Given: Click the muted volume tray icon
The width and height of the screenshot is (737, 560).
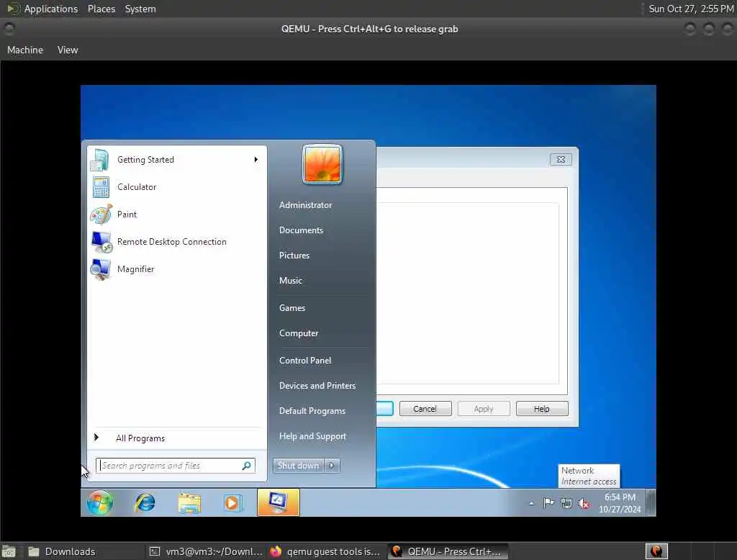Looking at the screenshot, I should [x=584, y=504].
